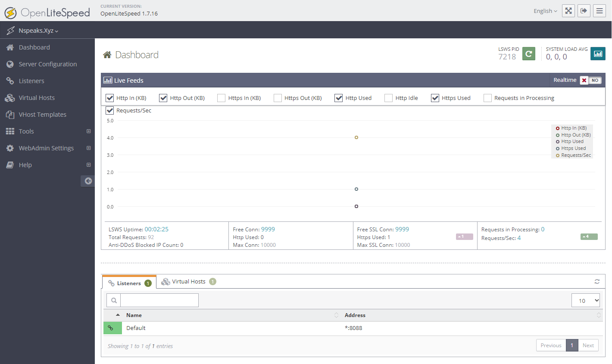
Task: Uncheck the Http In (KB) checkbox
Action: (110, 98)
